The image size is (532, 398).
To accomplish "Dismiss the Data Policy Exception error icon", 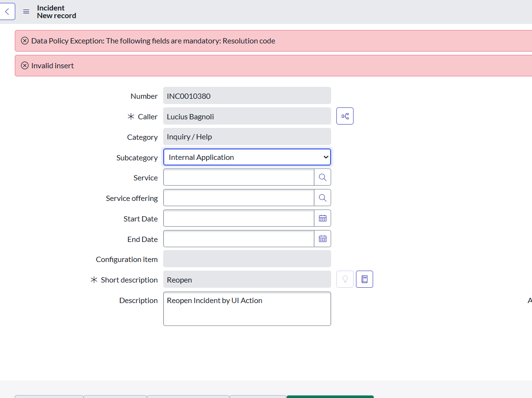I will tap(25, 41).
